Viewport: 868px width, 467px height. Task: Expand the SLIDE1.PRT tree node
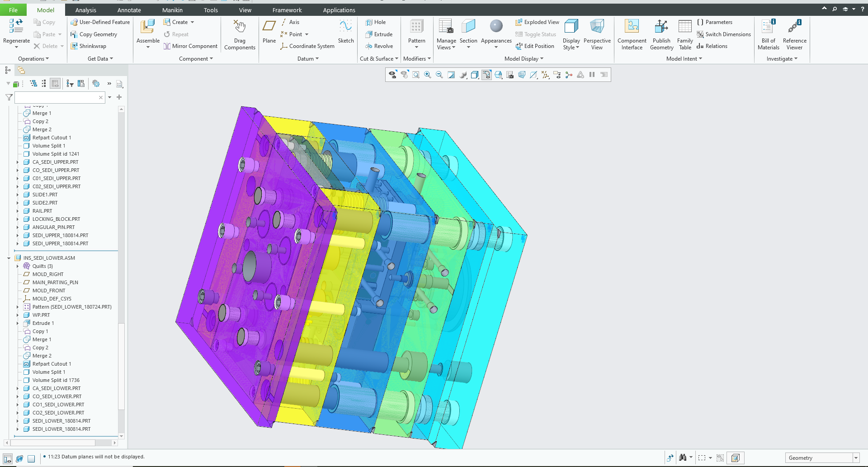coord(18,195)
